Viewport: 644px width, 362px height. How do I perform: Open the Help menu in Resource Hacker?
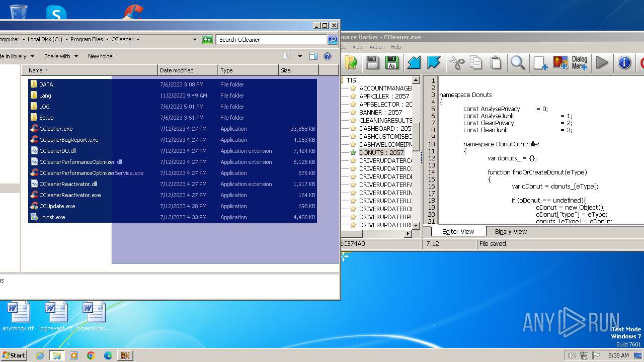396,47
